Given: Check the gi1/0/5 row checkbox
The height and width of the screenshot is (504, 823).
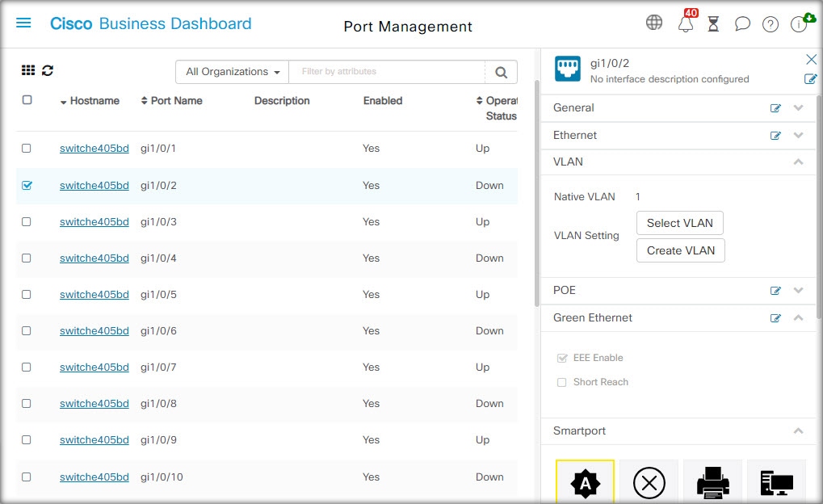Looking at the screenshot, I should [26, 295].
